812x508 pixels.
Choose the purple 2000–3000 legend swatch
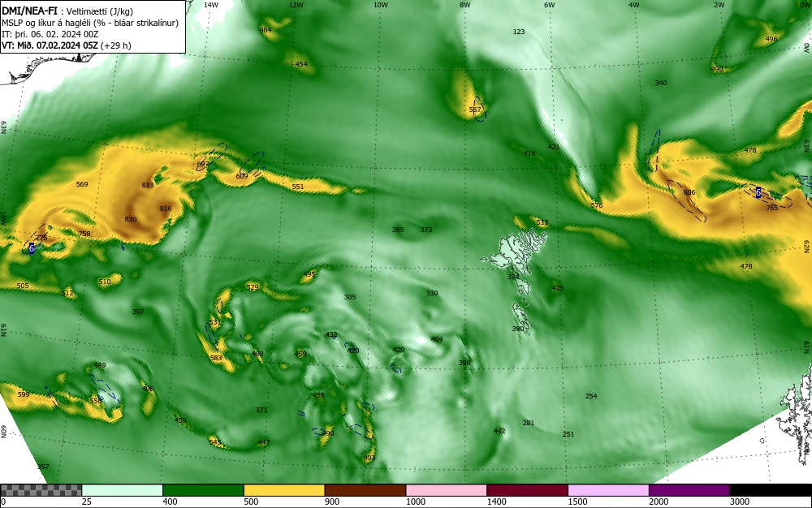pos(689,490)
